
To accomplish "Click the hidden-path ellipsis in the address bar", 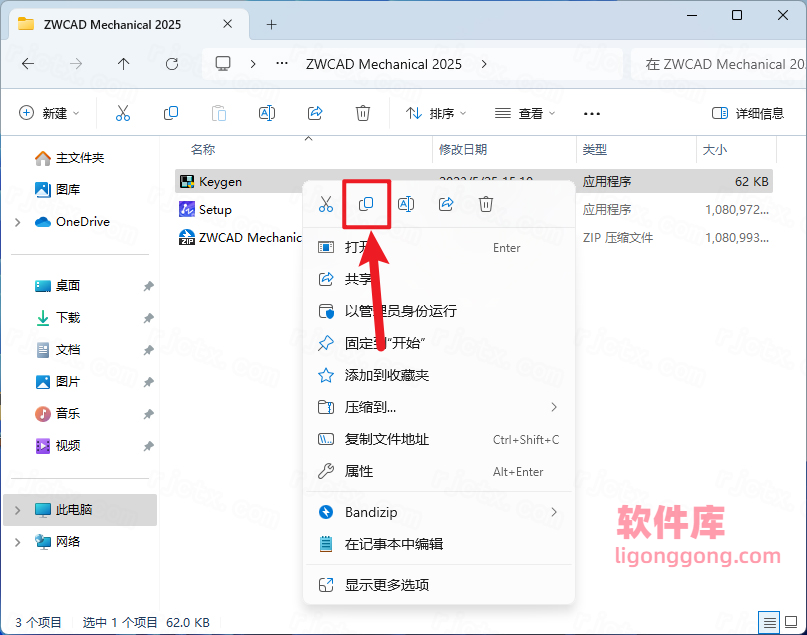I will coord(282,64).
